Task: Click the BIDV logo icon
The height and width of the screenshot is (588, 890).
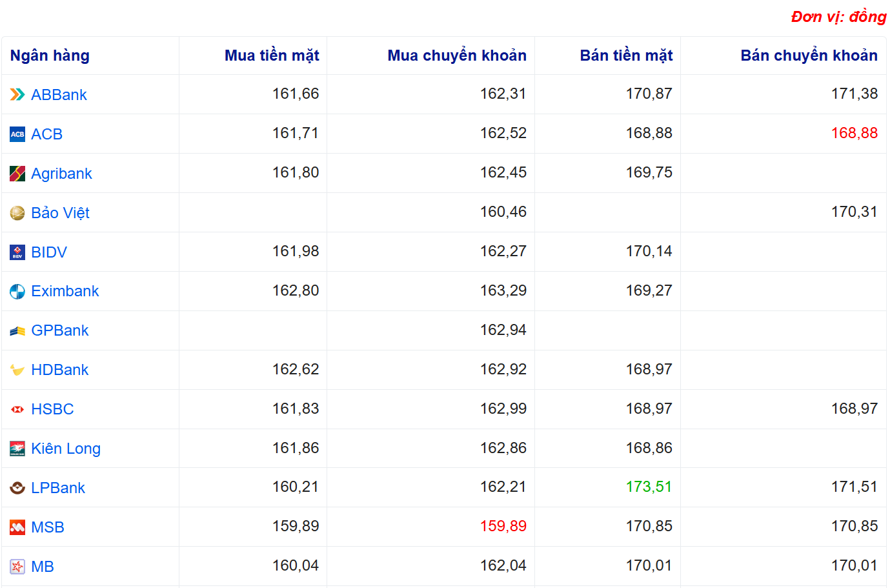Action: tap(17, 252)
